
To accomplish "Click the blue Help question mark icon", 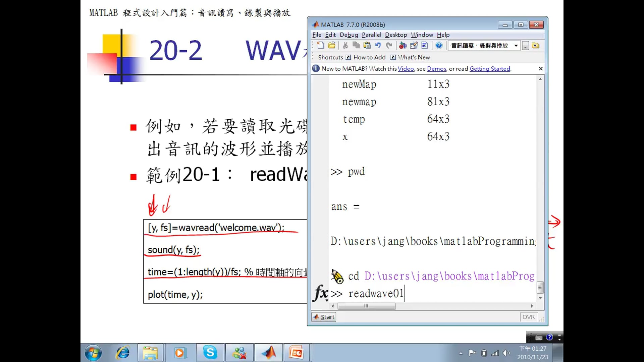I will (439, 45).
